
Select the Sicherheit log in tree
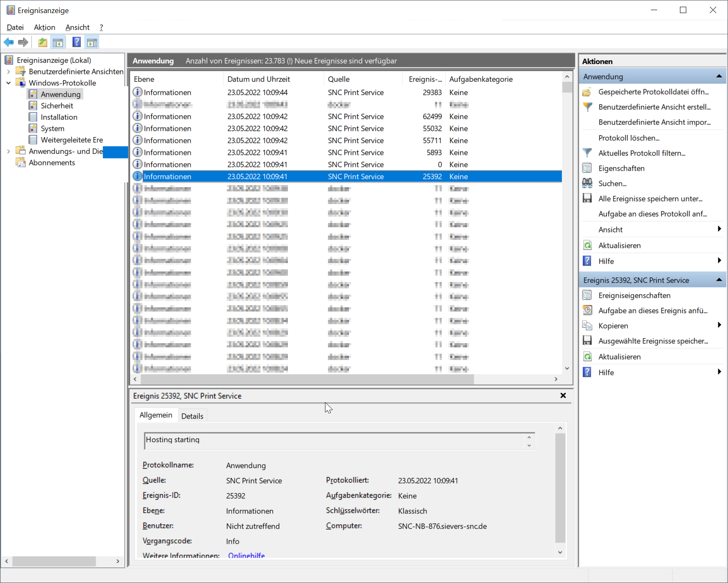[x=57, y=106]
